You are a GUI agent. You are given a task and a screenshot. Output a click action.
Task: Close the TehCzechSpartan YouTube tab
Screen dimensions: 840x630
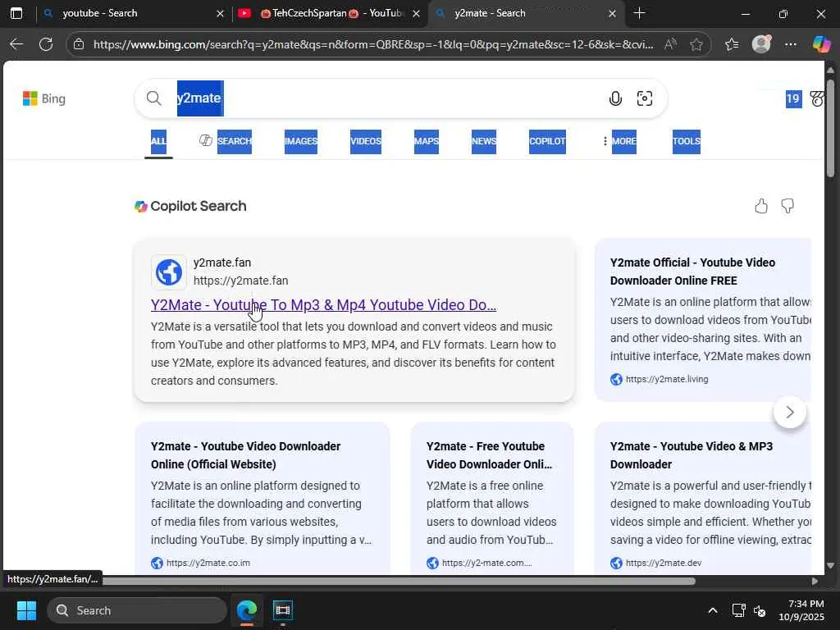(x=416, y=13)
